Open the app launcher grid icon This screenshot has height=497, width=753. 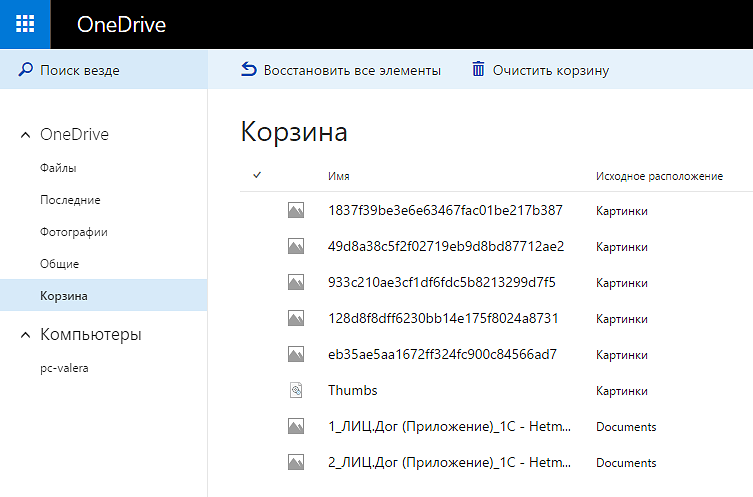point(25,24)
